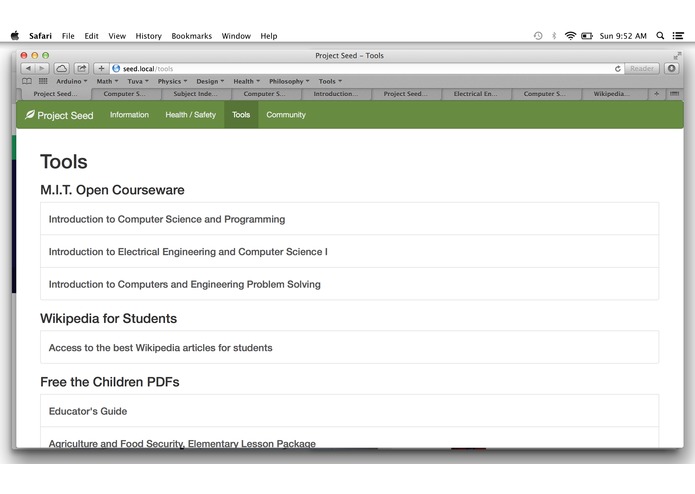Open Access to the best Wikipedia articles
Image resolution: width=695 pixels, height=494 pixels.
coord(349,347)
